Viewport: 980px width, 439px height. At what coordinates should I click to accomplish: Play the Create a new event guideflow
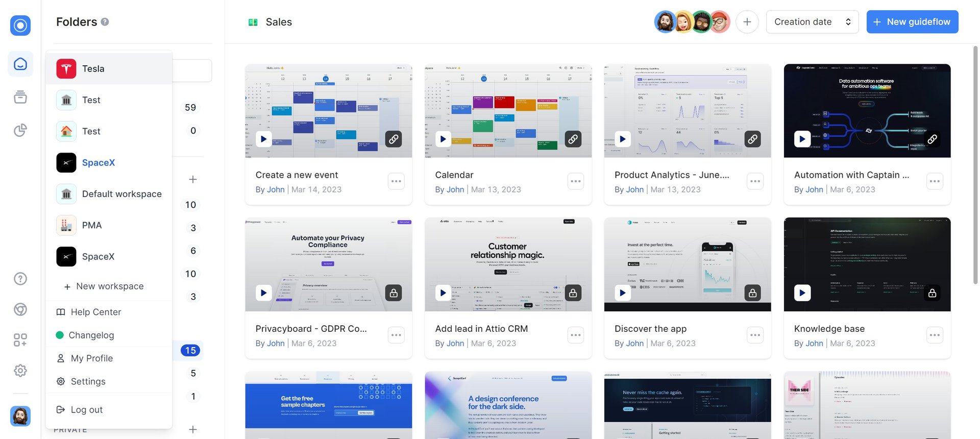click(263, 139)
